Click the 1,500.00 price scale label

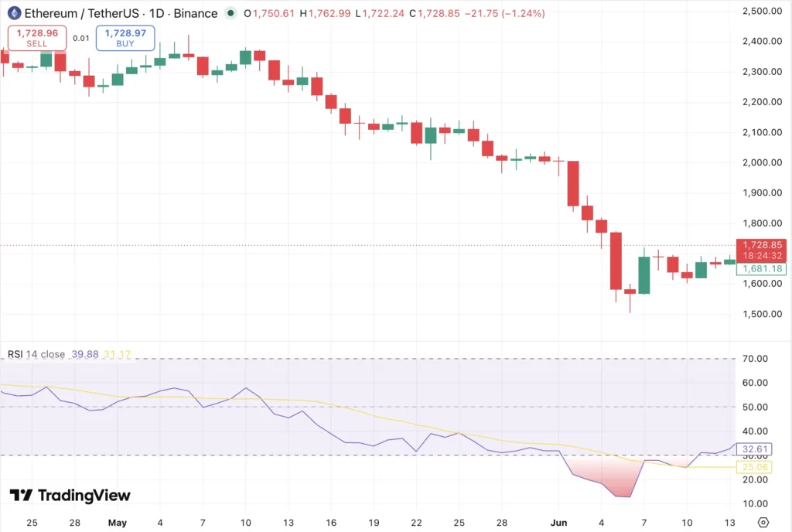tap(762, 313)
